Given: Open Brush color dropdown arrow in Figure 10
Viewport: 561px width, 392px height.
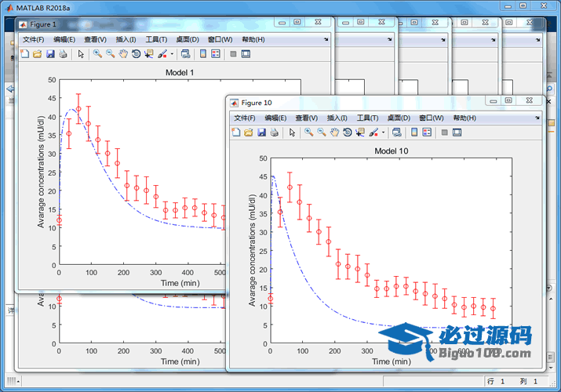Looking at the screenshot, I should click(x=383, y=132).
